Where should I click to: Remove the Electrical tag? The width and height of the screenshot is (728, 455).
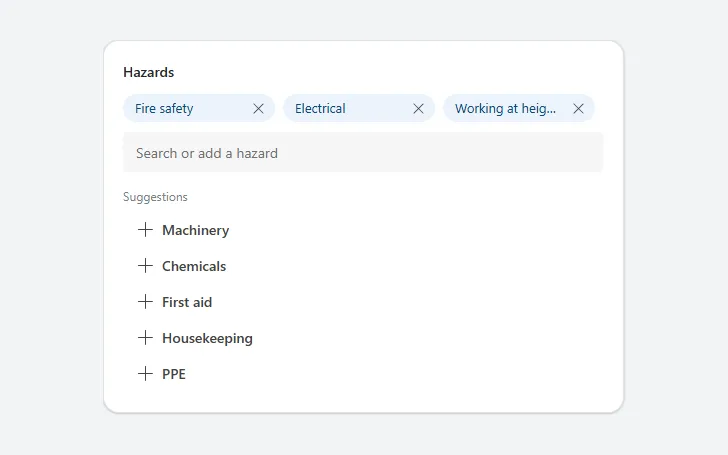pos(418,109)
